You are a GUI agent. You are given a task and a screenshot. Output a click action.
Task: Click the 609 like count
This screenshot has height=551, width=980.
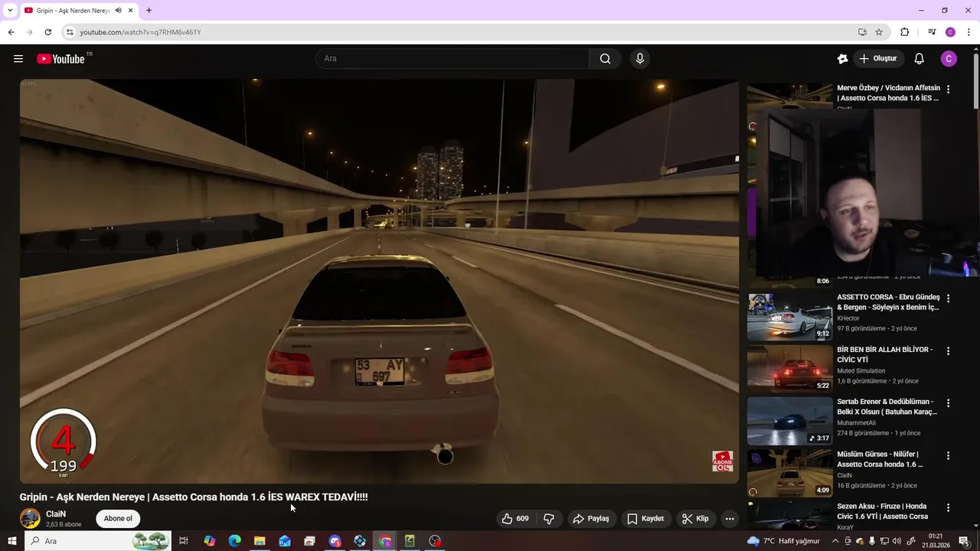click(x=522, y=519)
